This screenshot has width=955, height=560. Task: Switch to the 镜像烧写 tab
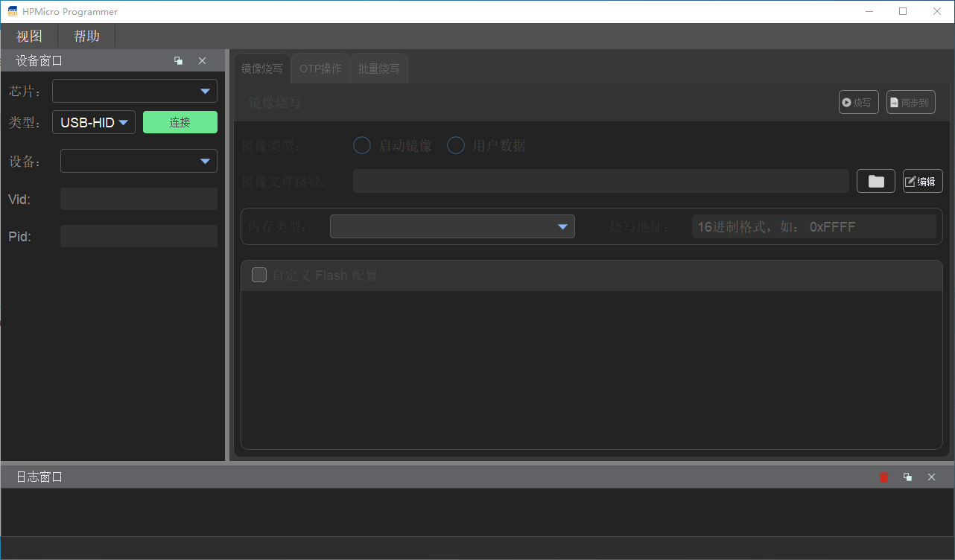(x=262, y=69)
